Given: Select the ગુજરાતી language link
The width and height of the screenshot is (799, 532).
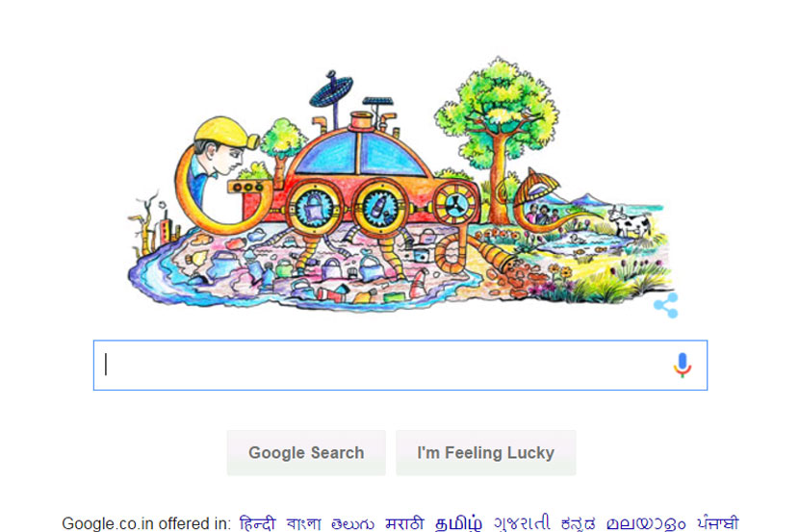Looking at the screenshot, I should (522, 523).
